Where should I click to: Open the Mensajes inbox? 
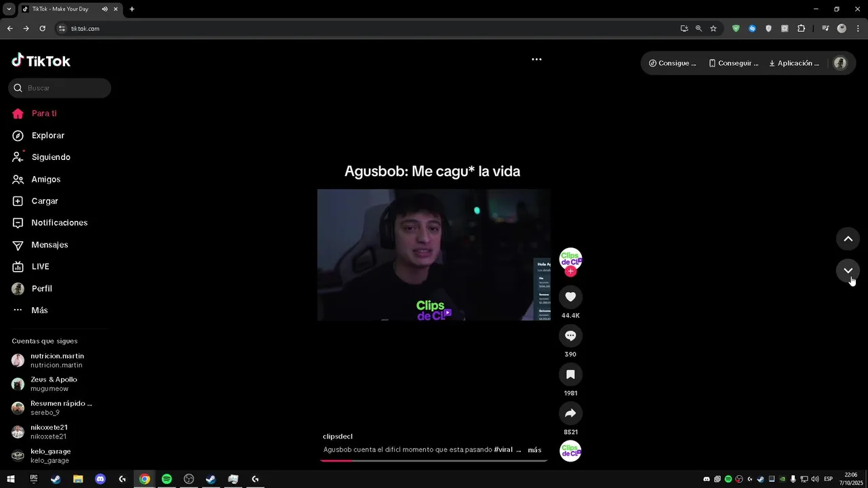(40, 245)
